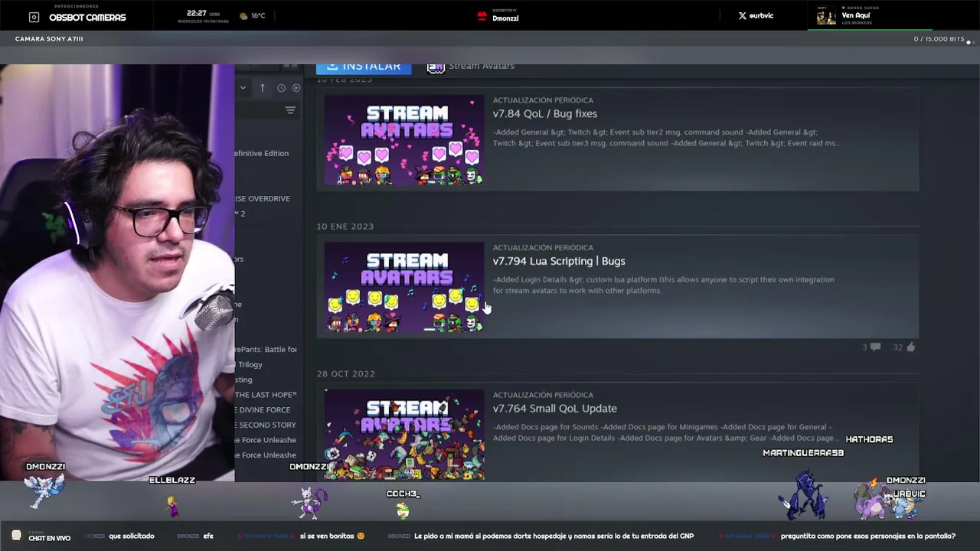Click the v7.794 description about 'custom lua platform'
This screenshot has height=551, width=980.
coord(663,285)
